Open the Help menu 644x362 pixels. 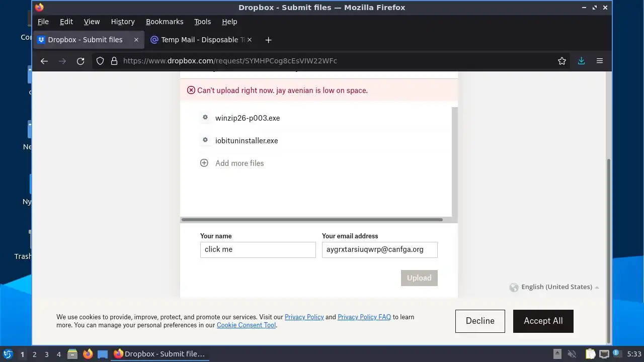pyautogui.click(x=229, y=22)
